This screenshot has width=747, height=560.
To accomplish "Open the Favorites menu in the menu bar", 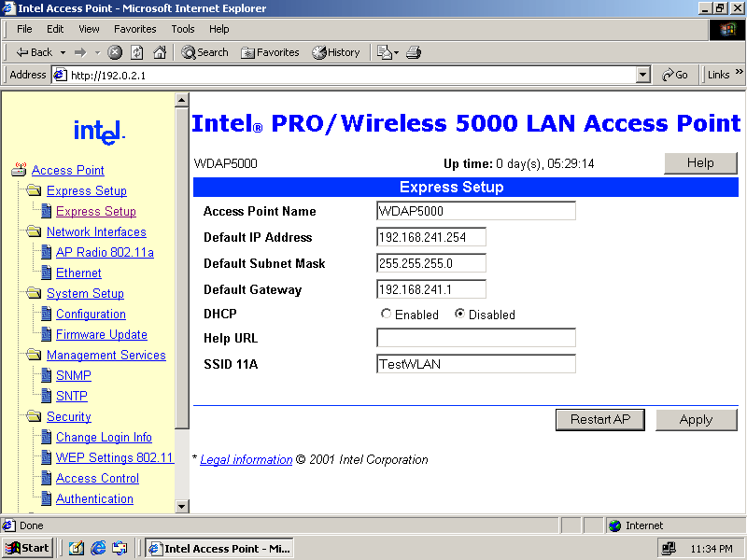I will 135,29.
